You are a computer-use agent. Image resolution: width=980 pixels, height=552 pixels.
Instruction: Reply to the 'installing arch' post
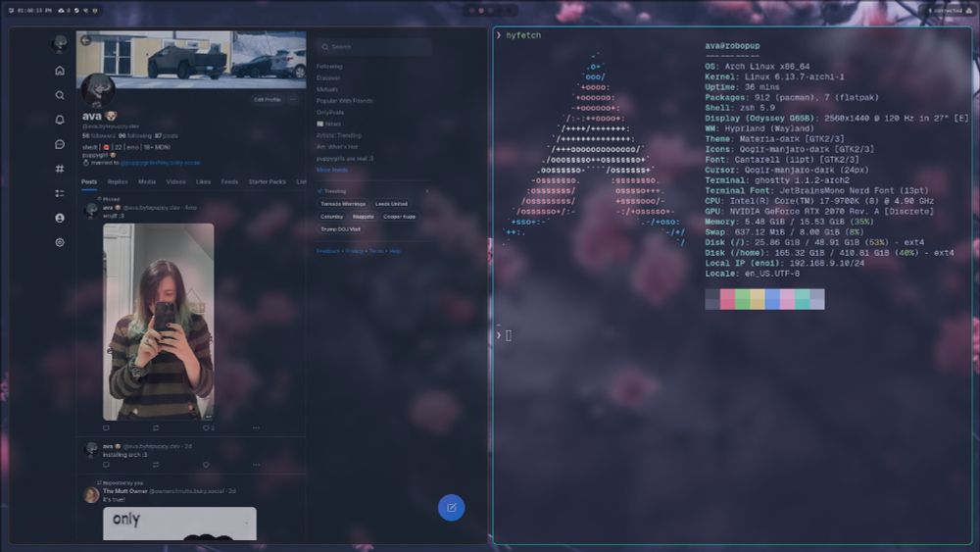(x=106, y=465)
